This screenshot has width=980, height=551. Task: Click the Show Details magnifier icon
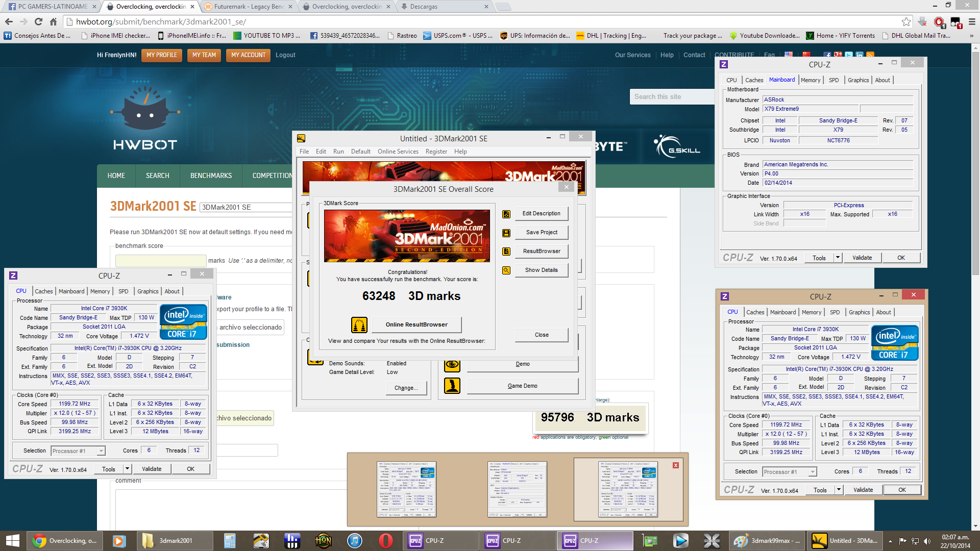click(x=506, y=270)
